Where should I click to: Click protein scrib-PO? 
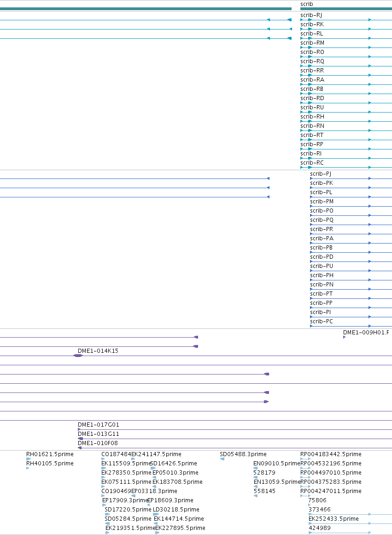click(322, 210)
